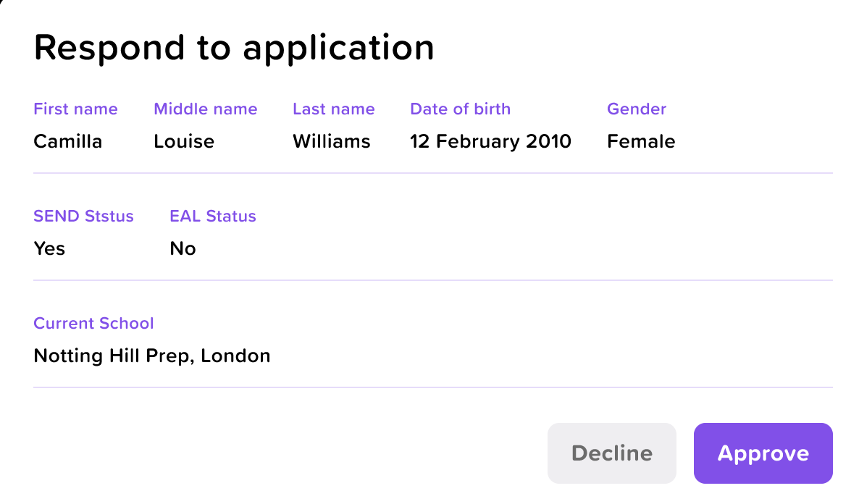
Task: Select the last name value Williams
Action: pos(331,141)
